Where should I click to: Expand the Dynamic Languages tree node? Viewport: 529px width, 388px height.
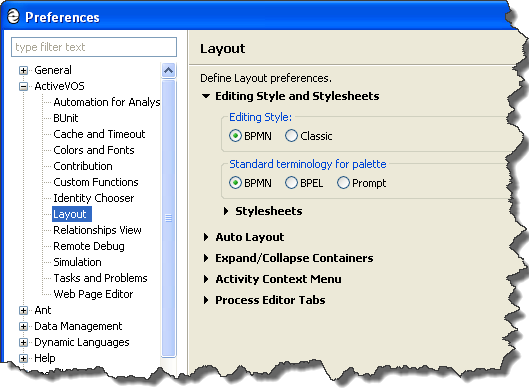pos(23,342)
